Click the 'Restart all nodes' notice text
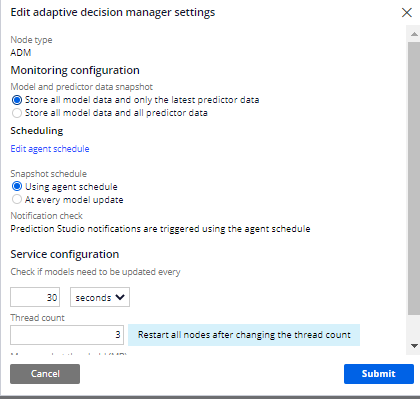The image size is (420, 399). point(244,335)
